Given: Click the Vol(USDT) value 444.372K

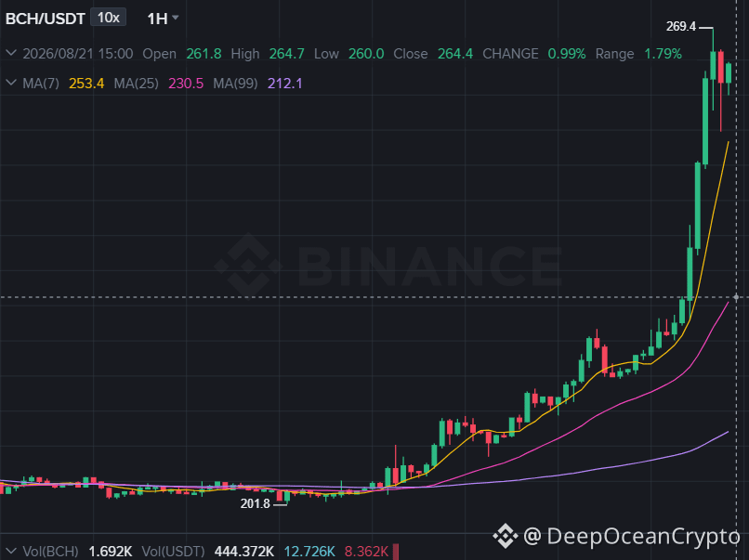Looking at the screenshot, I should [x=244, y=552].
